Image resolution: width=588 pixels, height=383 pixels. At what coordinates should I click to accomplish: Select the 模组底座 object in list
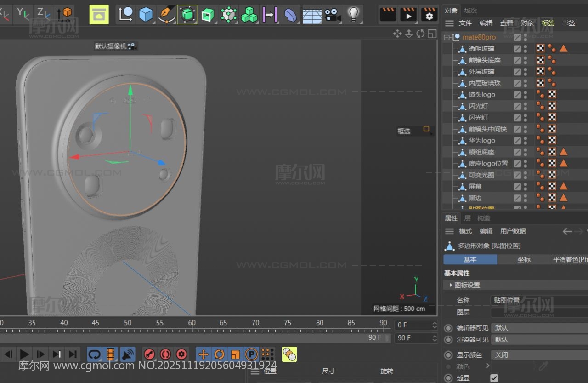(x=481, y=152)
